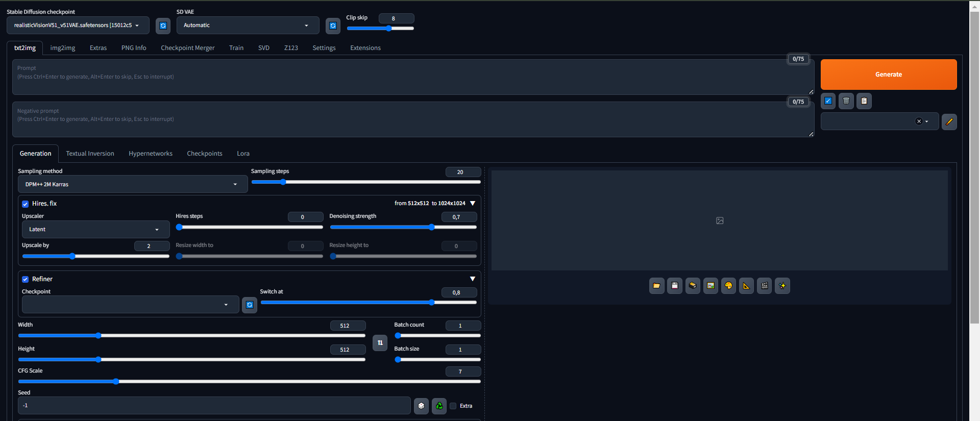Viewport: 980px width, 421px height.
Task: Click the pencil edit styles icon
Action: click(x=949, y=121)
